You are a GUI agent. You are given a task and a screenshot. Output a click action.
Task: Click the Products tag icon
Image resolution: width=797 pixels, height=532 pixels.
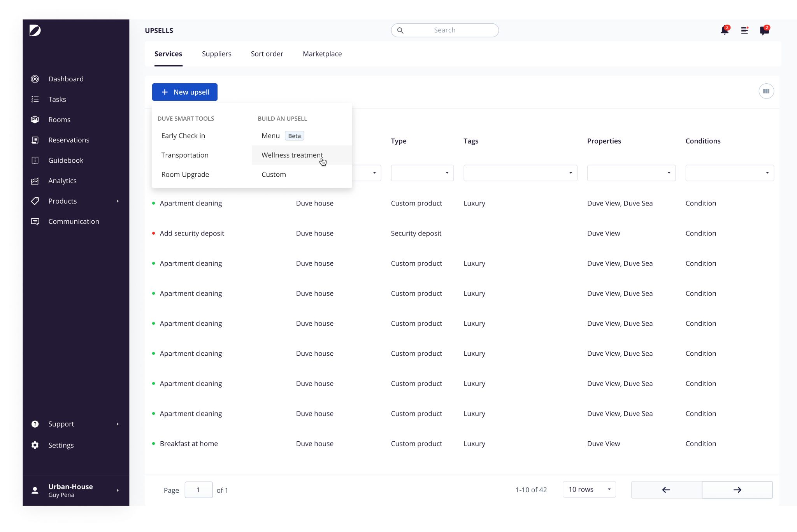tap(35, 201)
